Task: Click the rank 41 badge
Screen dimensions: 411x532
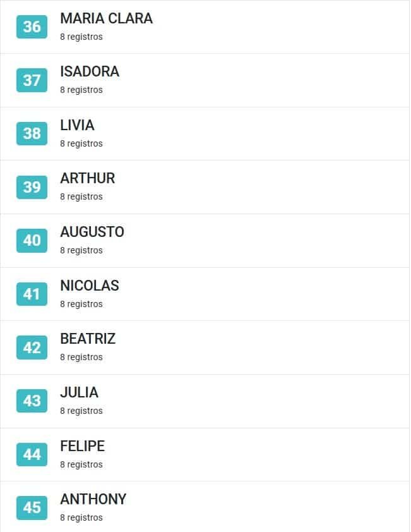Action: 32,294
